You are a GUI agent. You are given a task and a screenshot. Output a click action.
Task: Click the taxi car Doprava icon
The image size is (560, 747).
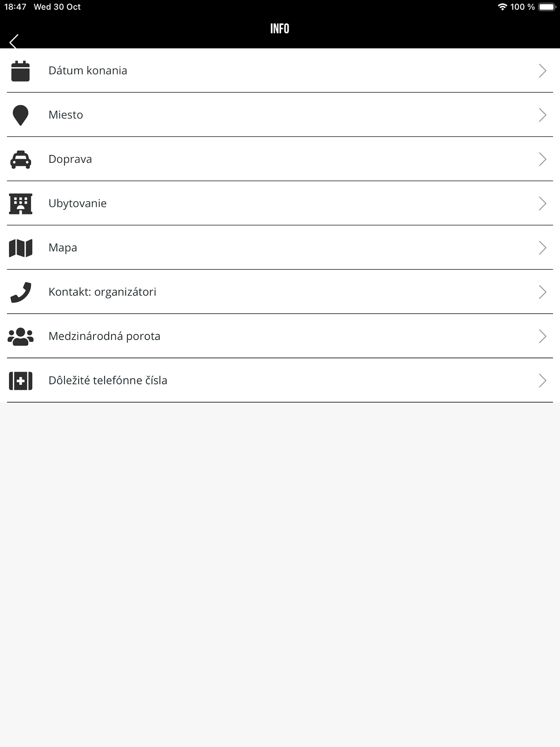tap(21, 159)
